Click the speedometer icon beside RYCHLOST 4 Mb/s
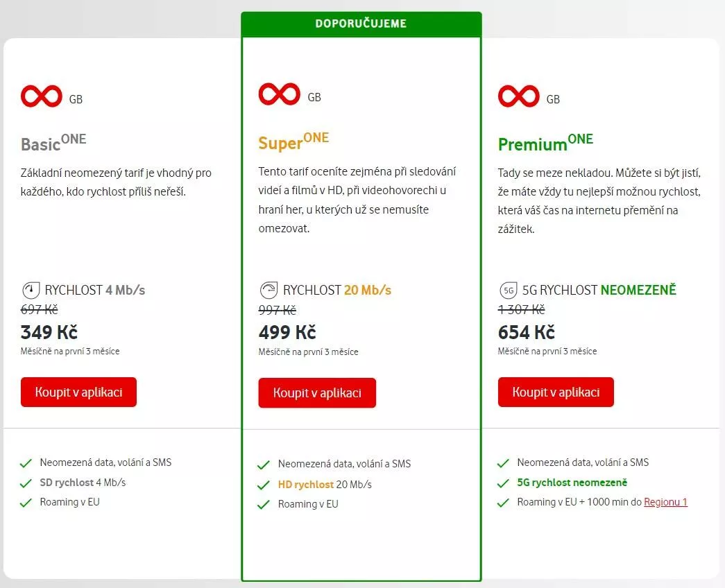Viewport: 725px width, 588px height. (x=30, y=290)
